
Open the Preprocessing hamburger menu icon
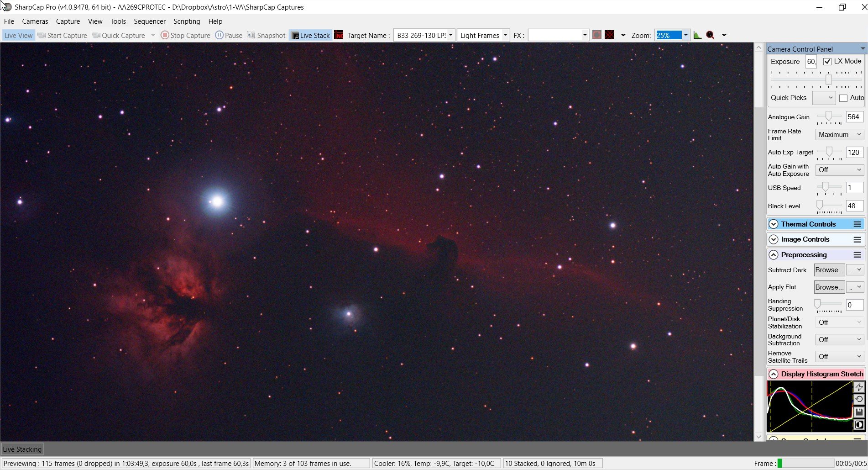(x=858, y=255)
